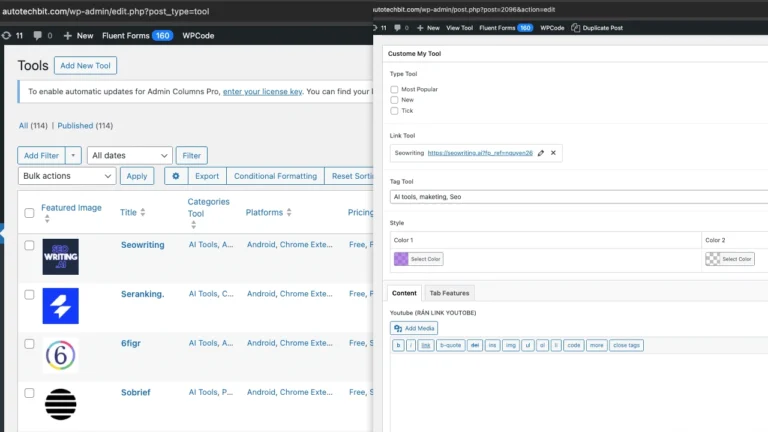The height and width of the screenshot is (432, 768).
Task: Enable the Most Popular checkbox
Action: pos(394,89)
